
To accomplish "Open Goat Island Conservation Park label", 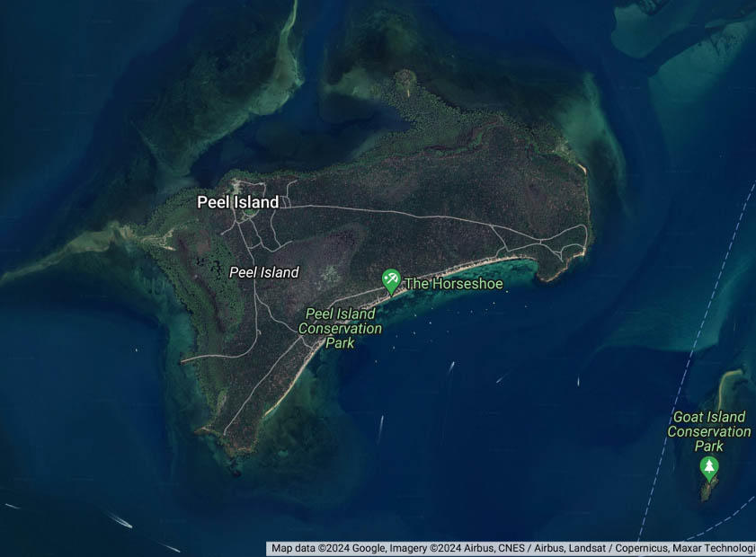I will [x=708, y=431].
